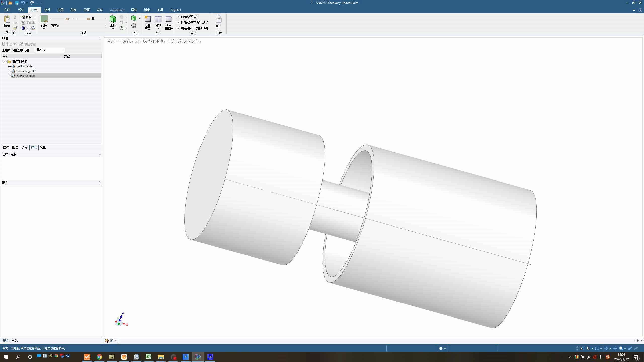
Task: Click the camera settings gear icon
Action: tap(134, 26)
